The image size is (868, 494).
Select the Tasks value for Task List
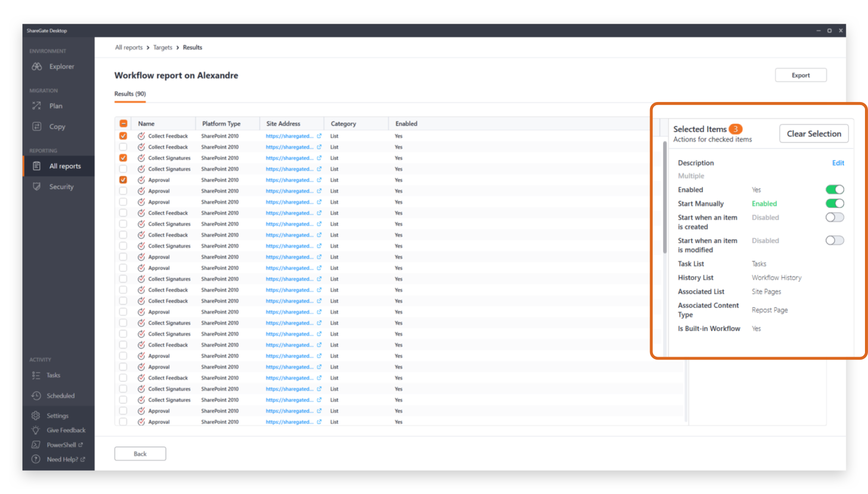758,264
